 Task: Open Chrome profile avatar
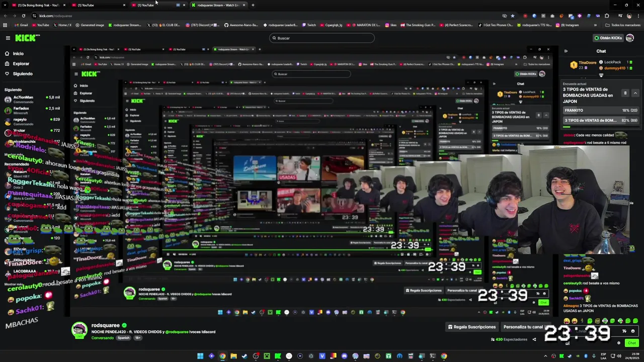(x=629, y=16)
